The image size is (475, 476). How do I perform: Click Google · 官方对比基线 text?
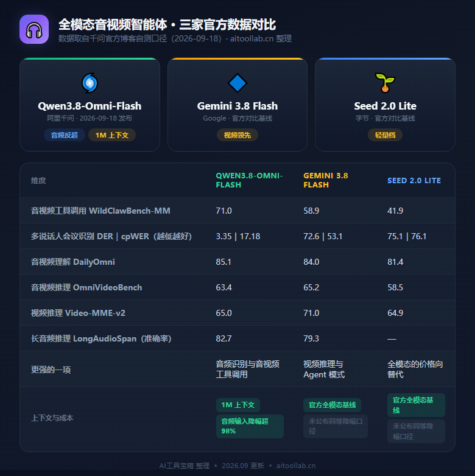237,118
